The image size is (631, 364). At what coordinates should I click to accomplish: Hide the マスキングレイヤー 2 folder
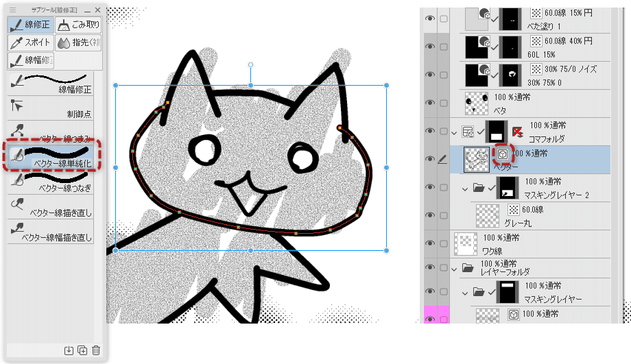pos(430,187)
